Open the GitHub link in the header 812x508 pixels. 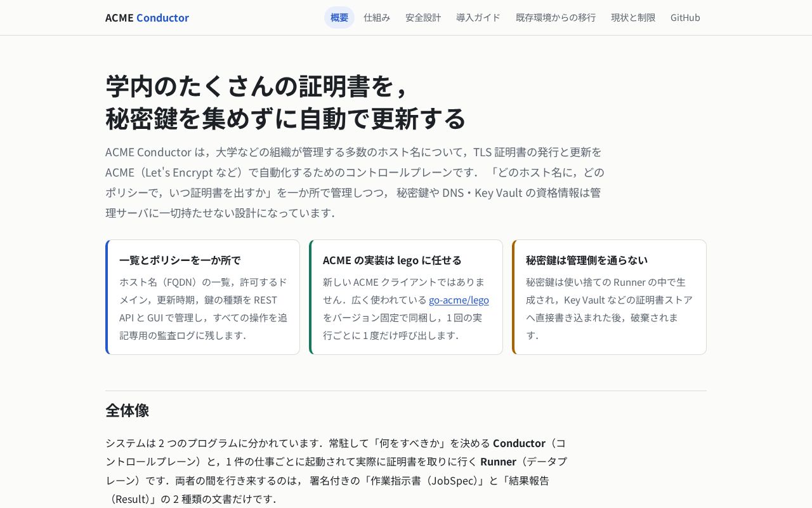(685, 18)
